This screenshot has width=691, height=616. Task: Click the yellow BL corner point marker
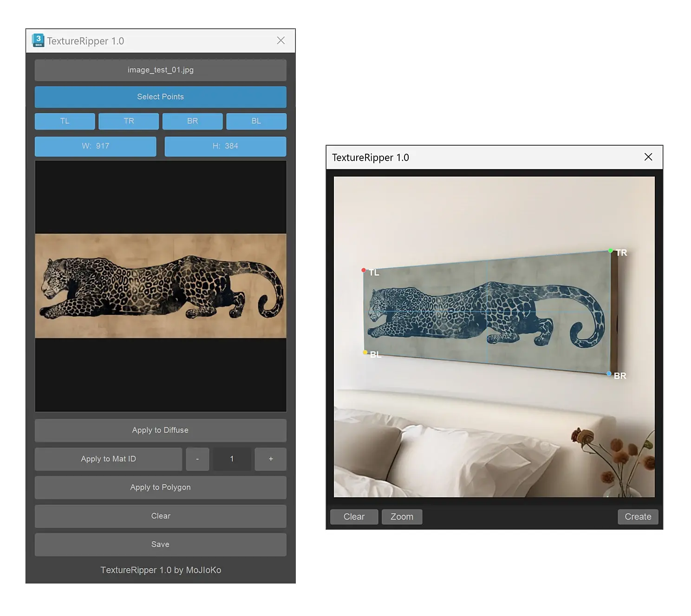(x=365, y=352)
